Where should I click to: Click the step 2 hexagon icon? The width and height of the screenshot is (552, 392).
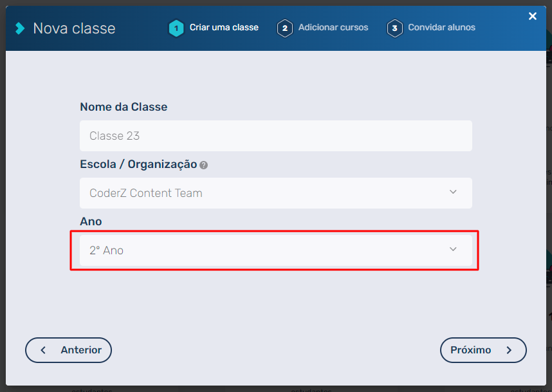(285, 28)
